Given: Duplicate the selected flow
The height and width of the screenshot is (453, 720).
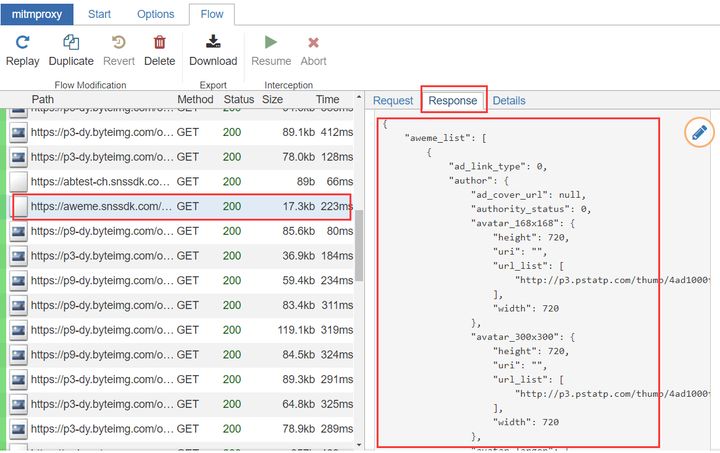Looking at the screenshot, I should [71, 43].
